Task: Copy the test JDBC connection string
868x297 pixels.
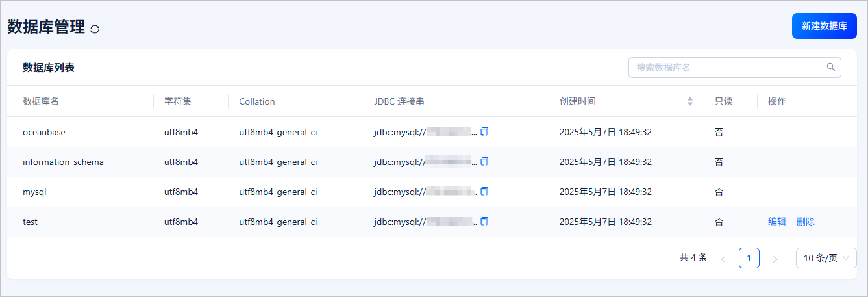Action: click(x=484, y=222)
